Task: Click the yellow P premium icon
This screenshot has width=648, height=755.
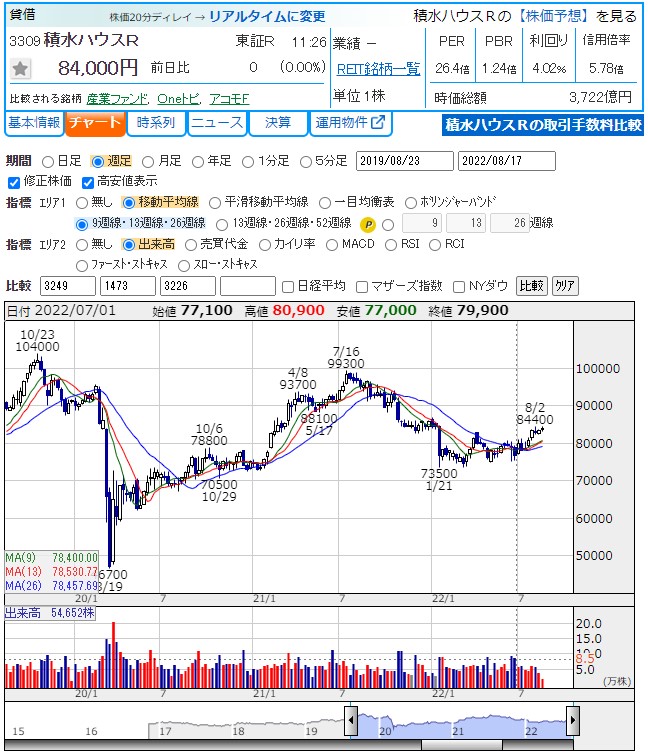Action: [x=368, y=223]
